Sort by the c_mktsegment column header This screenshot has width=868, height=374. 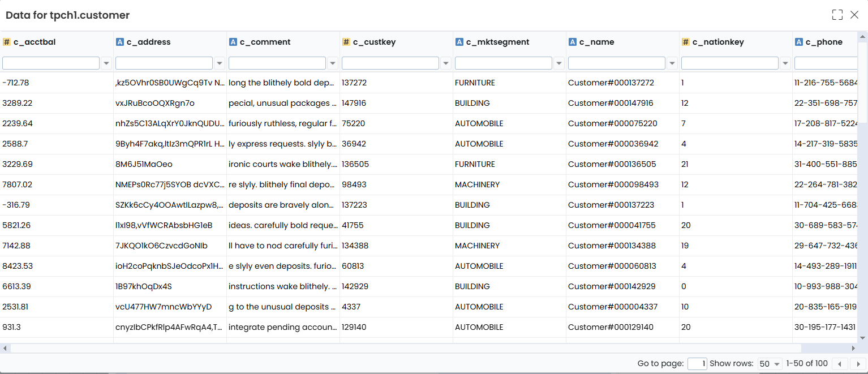point(498,42)
